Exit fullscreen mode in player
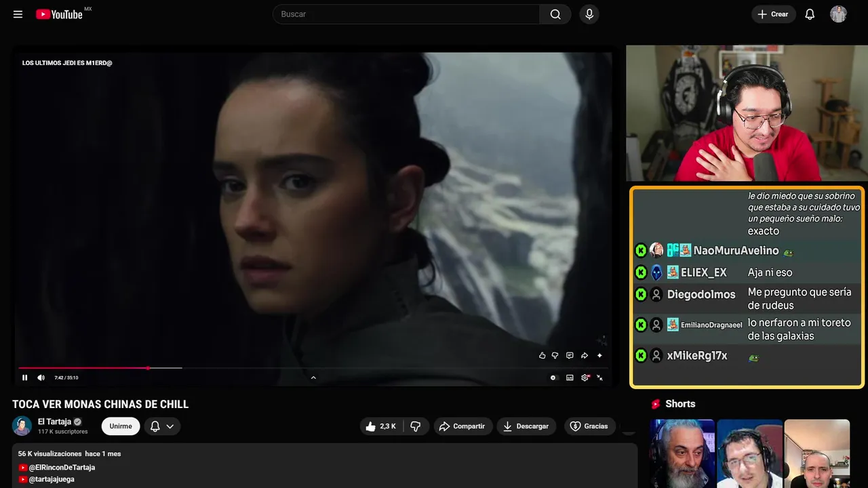The height and width of the screenshot is (488, 868). (x=600, y=378)
